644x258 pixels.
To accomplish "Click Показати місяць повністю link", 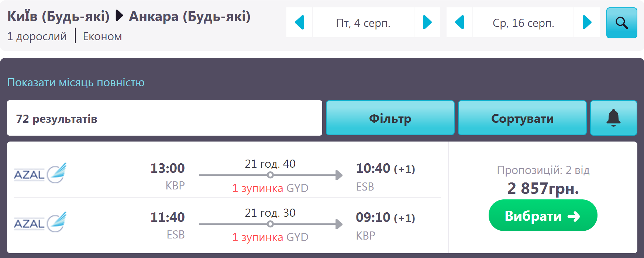I will point(76,82).
